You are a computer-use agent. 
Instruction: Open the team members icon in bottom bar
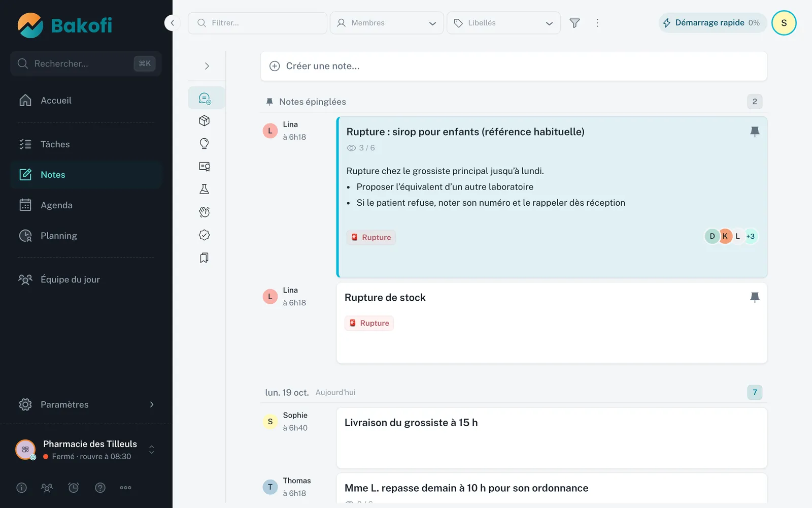[x=47, y=488]
